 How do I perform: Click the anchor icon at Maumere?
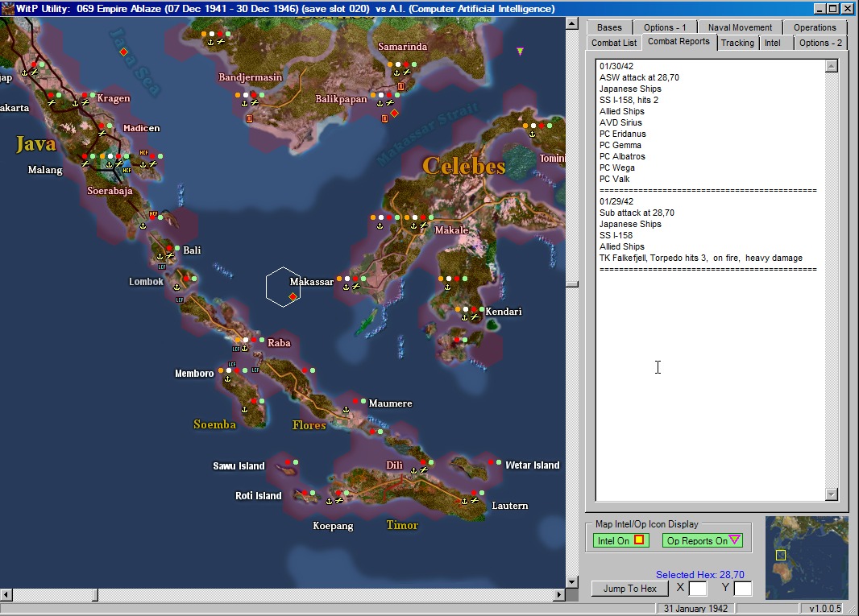coord(346,410)
